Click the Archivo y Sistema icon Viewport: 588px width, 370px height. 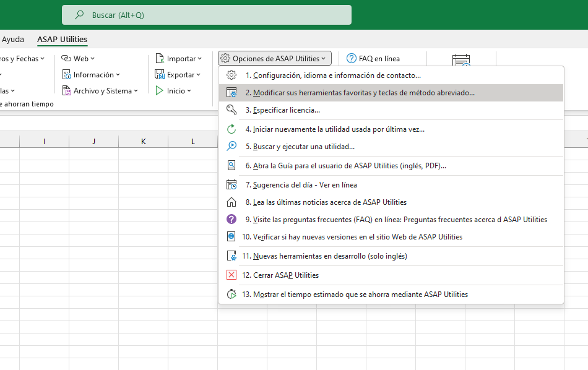tap(66, 91)
